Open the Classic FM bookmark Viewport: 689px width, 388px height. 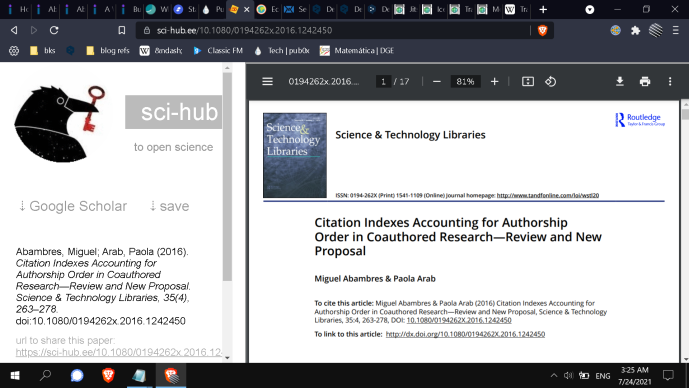218,51
